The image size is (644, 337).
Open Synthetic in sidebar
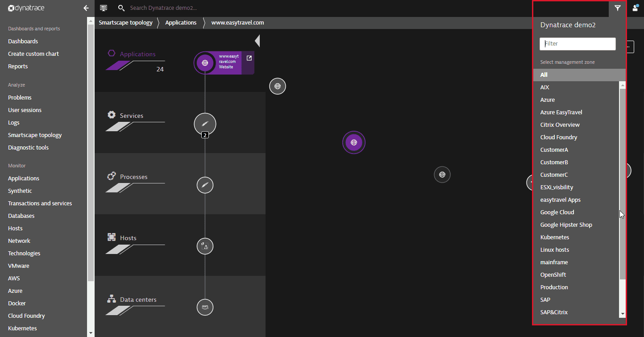click(20, 191)
